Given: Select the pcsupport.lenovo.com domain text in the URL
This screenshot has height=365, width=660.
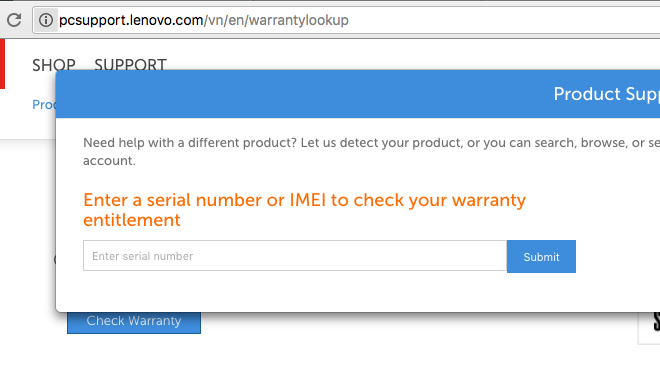Looking at the screenshot, I should tap(131, 20).
